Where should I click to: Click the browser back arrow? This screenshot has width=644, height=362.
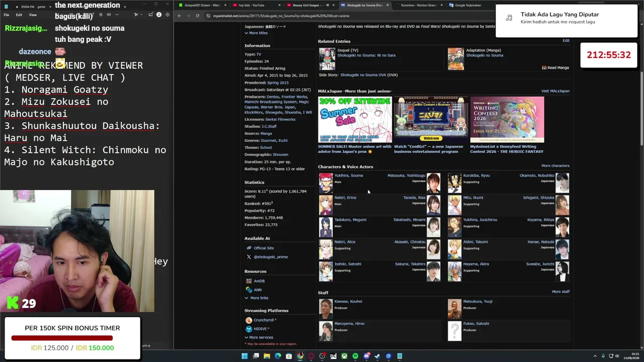[x=179, y=16]
